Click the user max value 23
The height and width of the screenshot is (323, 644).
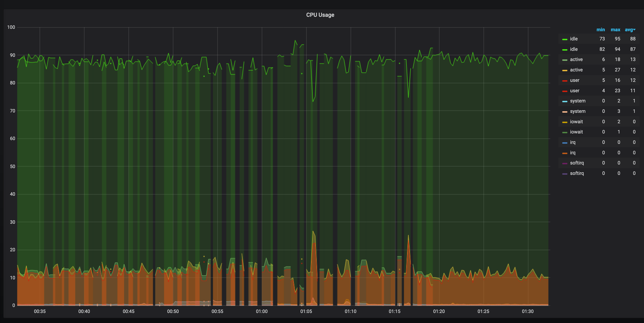617,91
